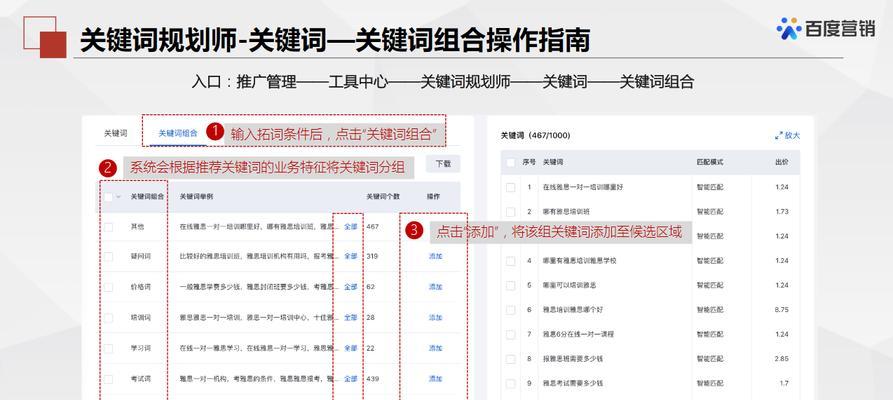Select checkbox for 哪里可以培训雅思
Screen dimensions: 893x400
[511, 285]
